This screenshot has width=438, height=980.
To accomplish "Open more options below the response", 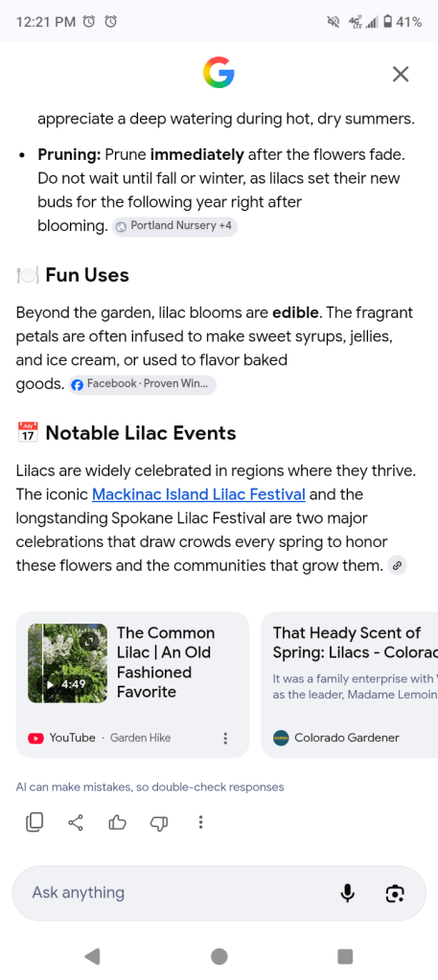I will (x=200, y=822).
